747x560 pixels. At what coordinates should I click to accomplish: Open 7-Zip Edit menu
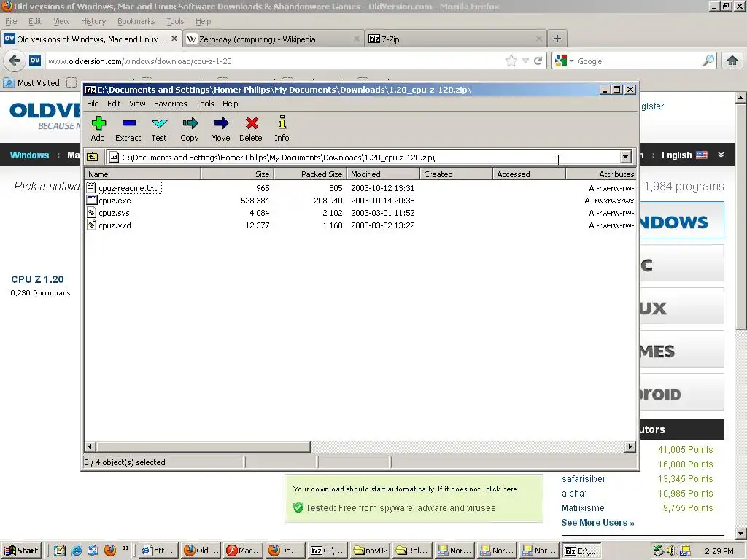[x=114, y=104]
